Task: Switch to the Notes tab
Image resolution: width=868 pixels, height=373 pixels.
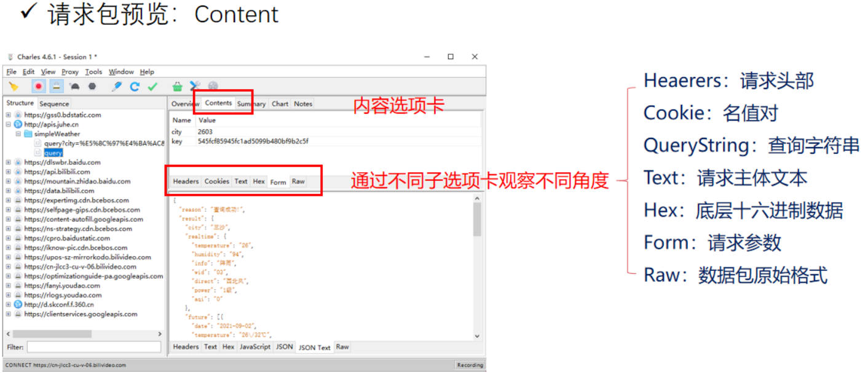Action: tap(303, 104)
